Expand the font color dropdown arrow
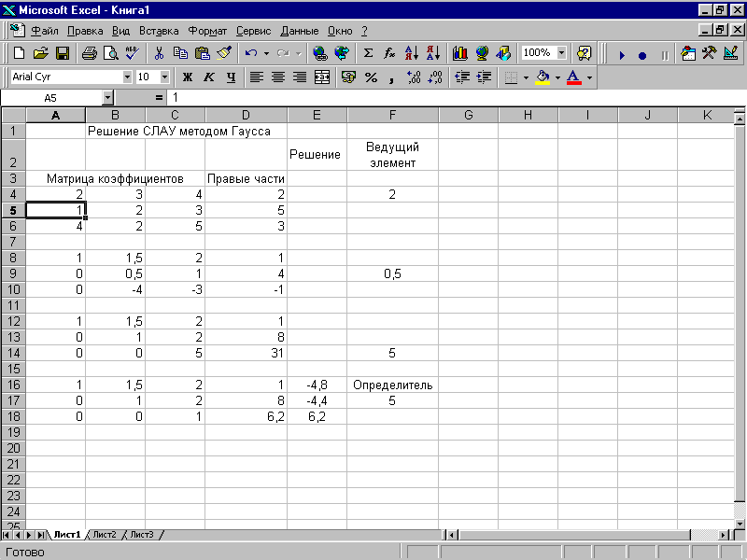 click(589, 77)
